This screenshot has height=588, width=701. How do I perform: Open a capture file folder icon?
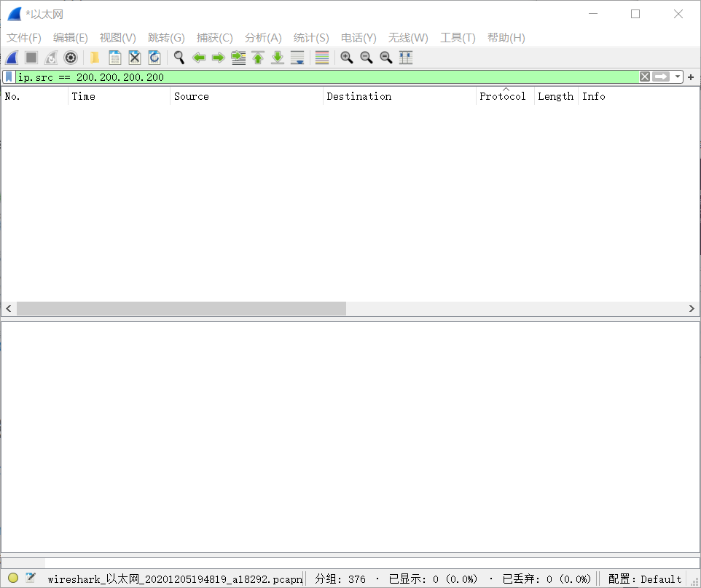pyautogui.click(x=95, y=58)
